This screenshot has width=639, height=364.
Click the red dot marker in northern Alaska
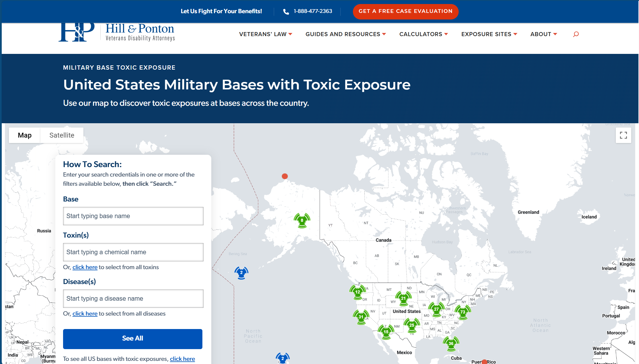285,176
